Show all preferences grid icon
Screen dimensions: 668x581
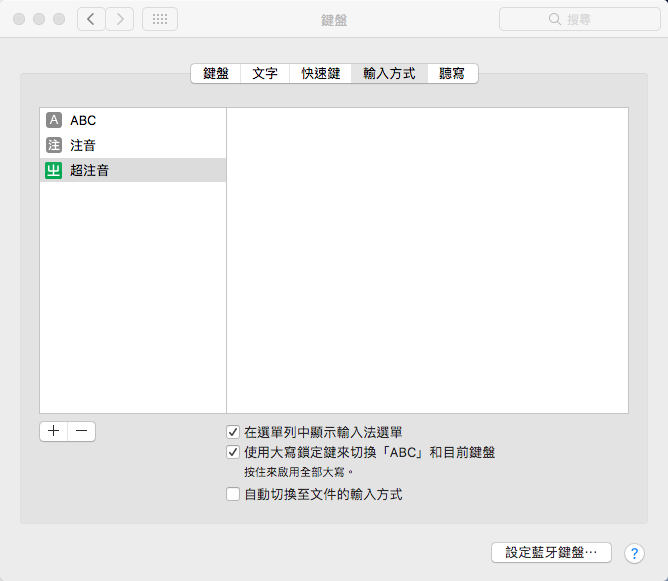[x=160, y=19]
